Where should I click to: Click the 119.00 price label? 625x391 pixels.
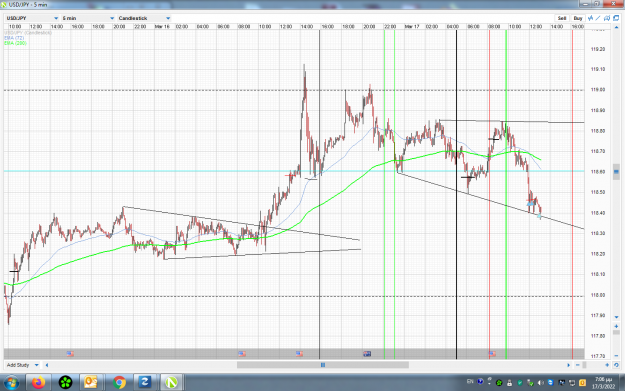tap(597, 90)
